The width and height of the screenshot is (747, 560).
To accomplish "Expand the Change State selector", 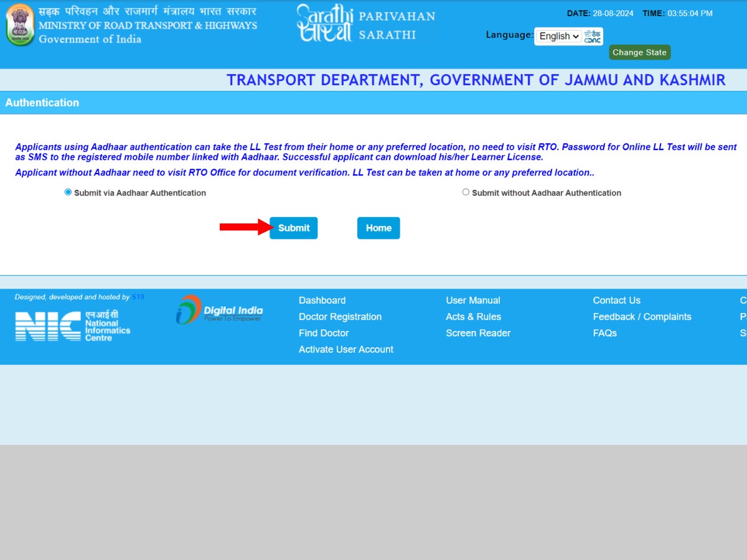I will pyautogui.click(x=639, y=52).
